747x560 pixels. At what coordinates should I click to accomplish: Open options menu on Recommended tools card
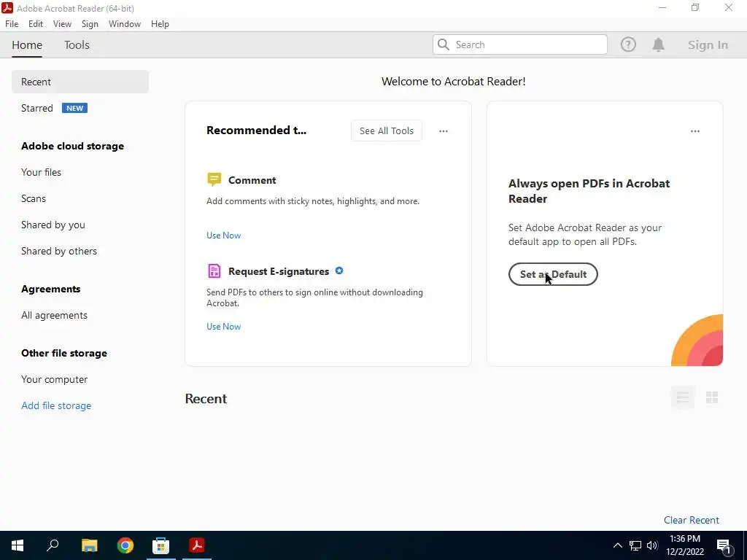pos(443,131)
